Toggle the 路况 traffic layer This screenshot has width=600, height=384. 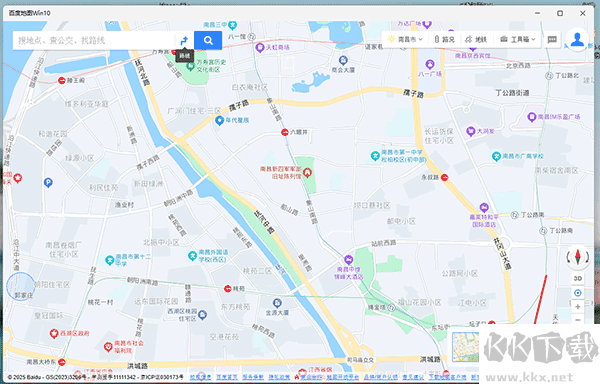pyautogui.click(x=444, y=39)
